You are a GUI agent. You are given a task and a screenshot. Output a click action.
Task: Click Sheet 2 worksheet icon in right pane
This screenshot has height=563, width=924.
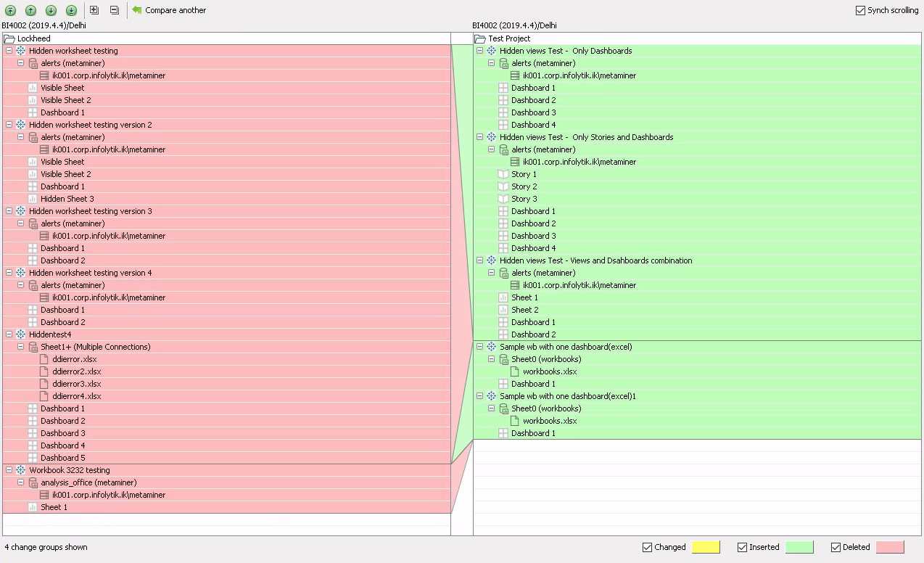coord(503,310)
